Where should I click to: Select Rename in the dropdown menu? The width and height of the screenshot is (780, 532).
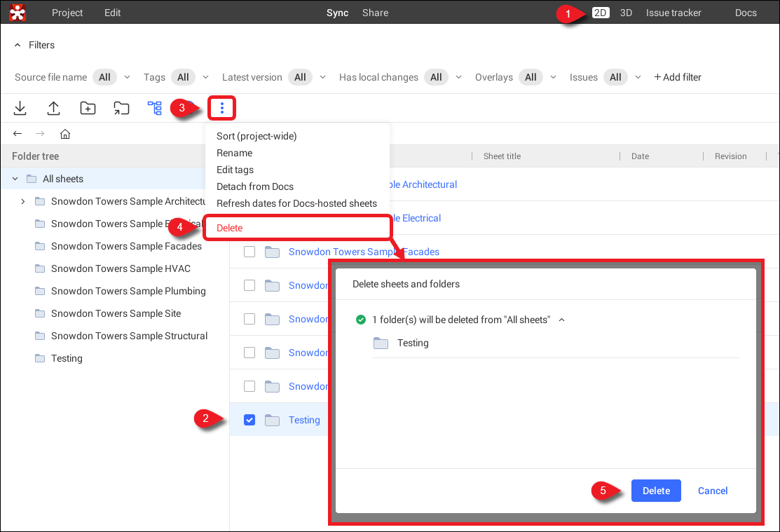pos(235,153)
